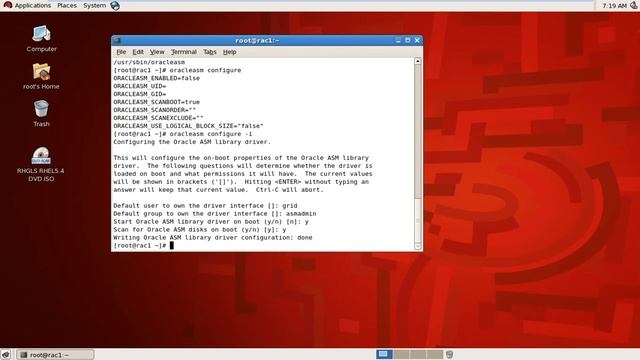The height and width of the screenshot is (360, 640).
Task: Close the root@rac1 terminal window
Action: (x=417, y=40)
